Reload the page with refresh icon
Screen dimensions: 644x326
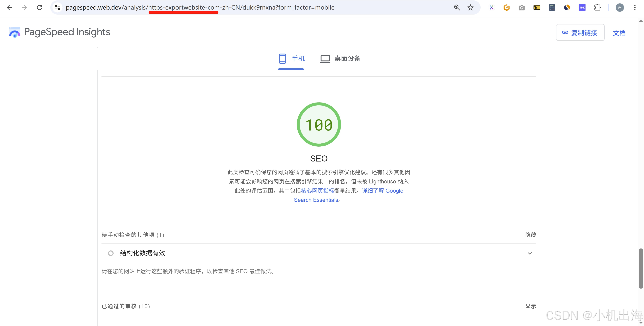pos(39,8)
